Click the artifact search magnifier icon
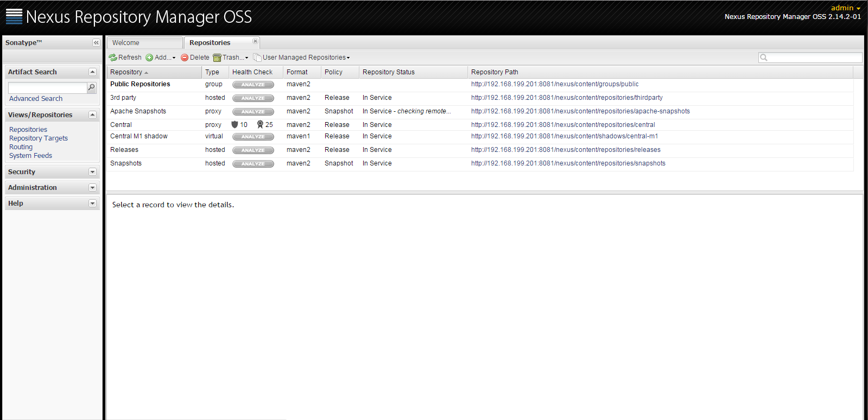This screenshot has height=420, width=868. click(x=91, y=87)
